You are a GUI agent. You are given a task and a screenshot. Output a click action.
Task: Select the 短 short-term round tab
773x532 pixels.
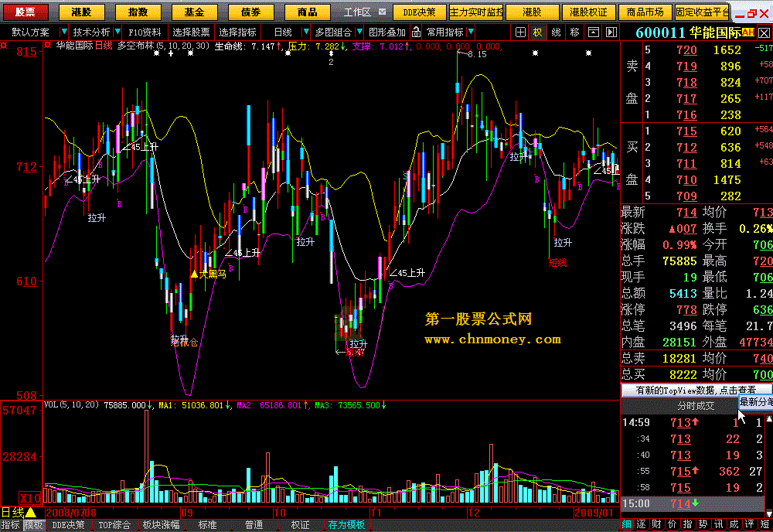764,524
